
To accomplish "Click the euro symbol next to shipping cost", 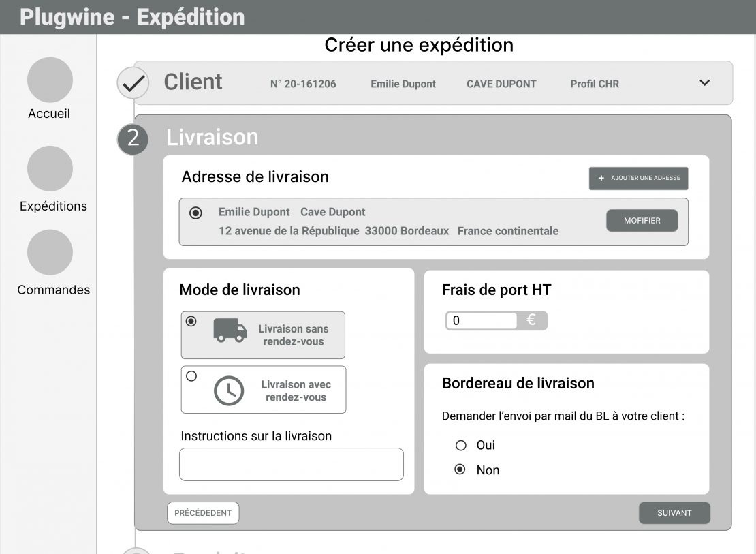I will click(531, 320).
